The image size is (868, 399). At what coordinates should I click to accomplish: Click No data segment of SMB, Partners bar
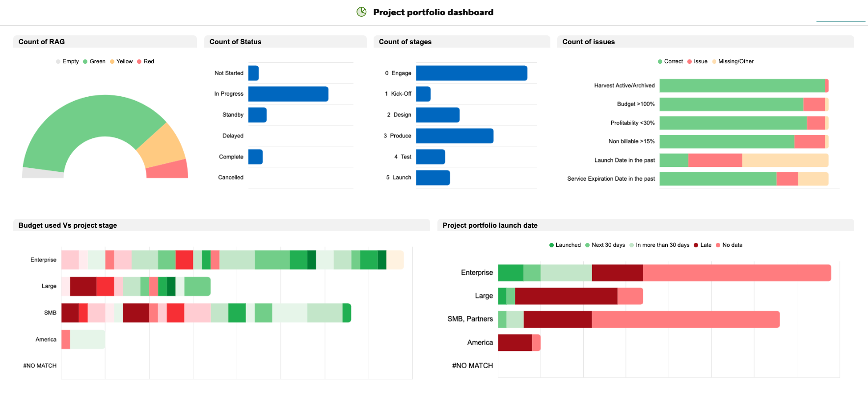(686, 319)
